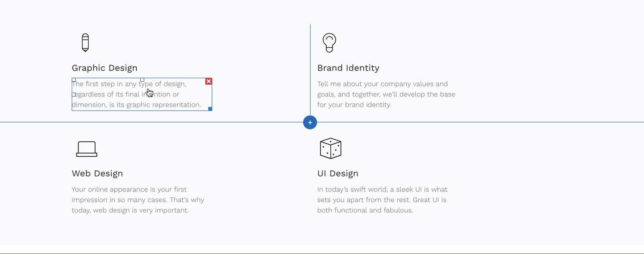Select the laptop icon above Web Design
The height and width of the screenshot is (254, 644).
[87, 149]
